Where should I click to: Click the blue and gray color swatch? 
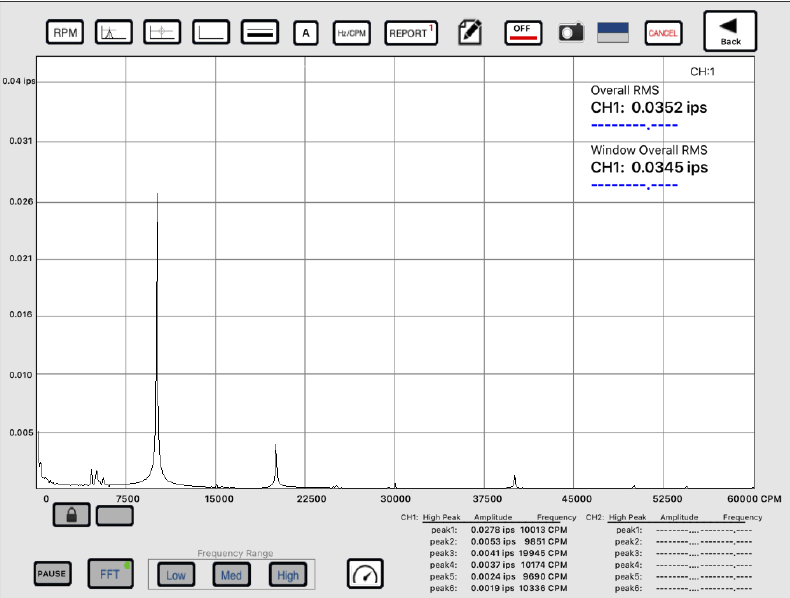(x=613, y=33)
